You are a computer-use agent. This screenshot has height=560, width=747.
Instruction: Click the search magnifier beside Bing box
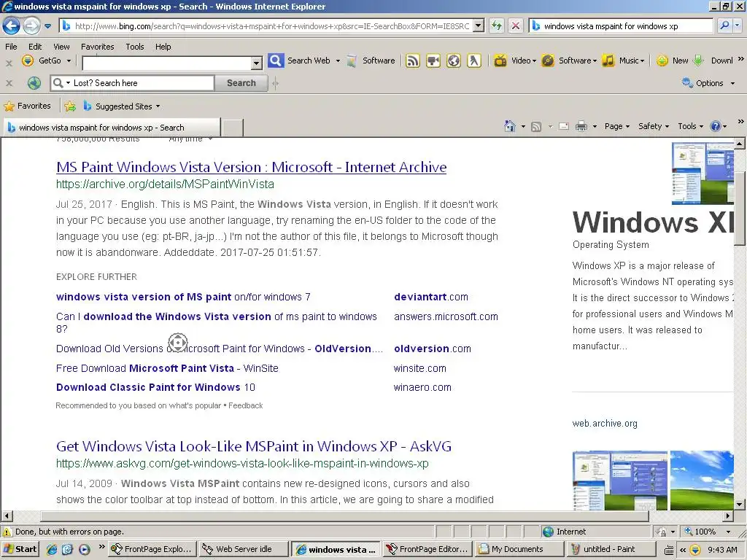[x=724, y=26]
